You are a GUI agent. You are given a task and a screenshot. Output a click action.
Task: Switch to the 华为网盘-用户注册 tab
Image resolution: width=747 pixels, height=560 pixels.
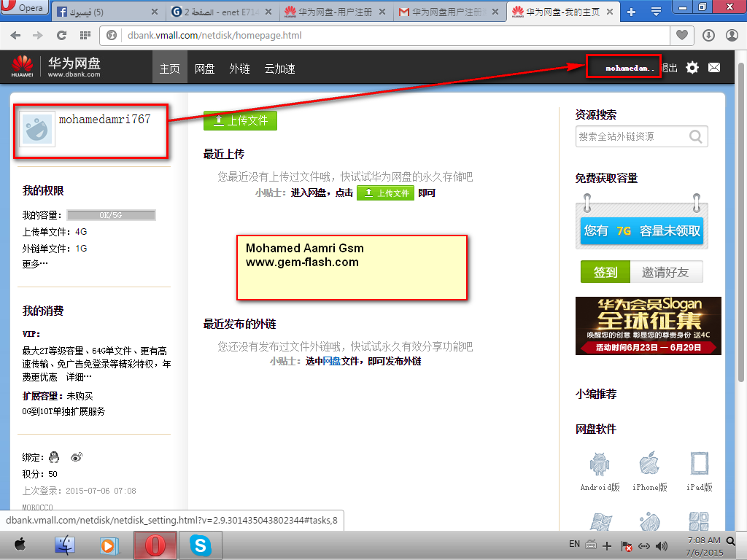coord(335,12)
